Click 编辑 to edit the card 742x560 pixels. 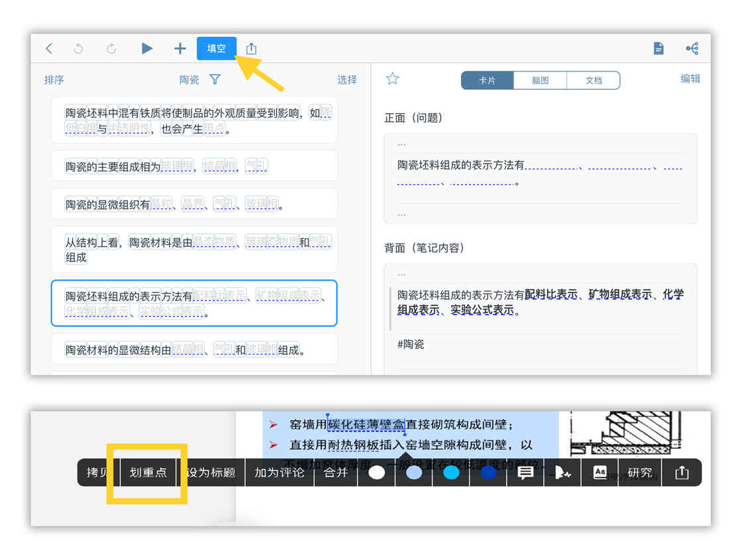tap(690, 79)
